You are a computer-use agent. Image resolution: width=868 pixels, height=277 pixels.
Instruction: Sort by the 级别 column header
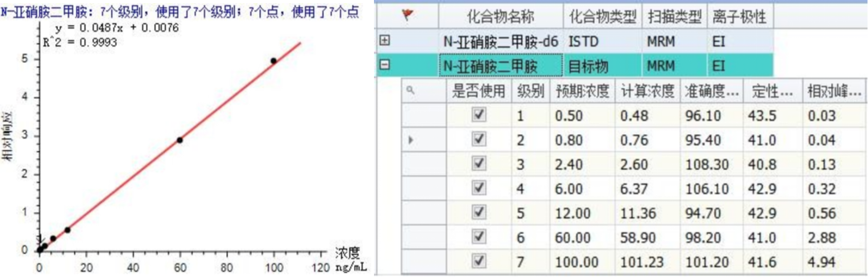coord(531,91)
